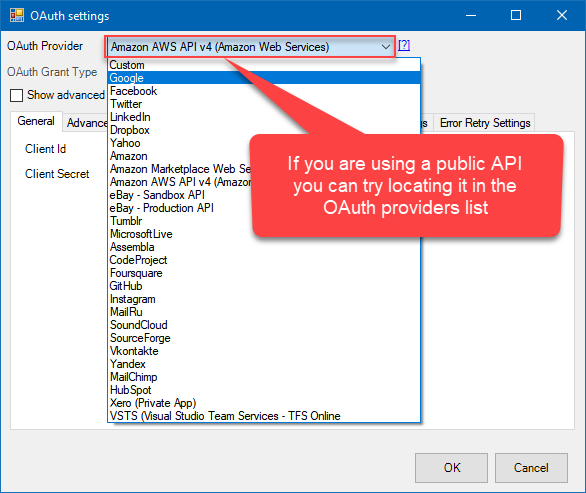
Task: Click the Cancel button
Action: tap(531, 468)
